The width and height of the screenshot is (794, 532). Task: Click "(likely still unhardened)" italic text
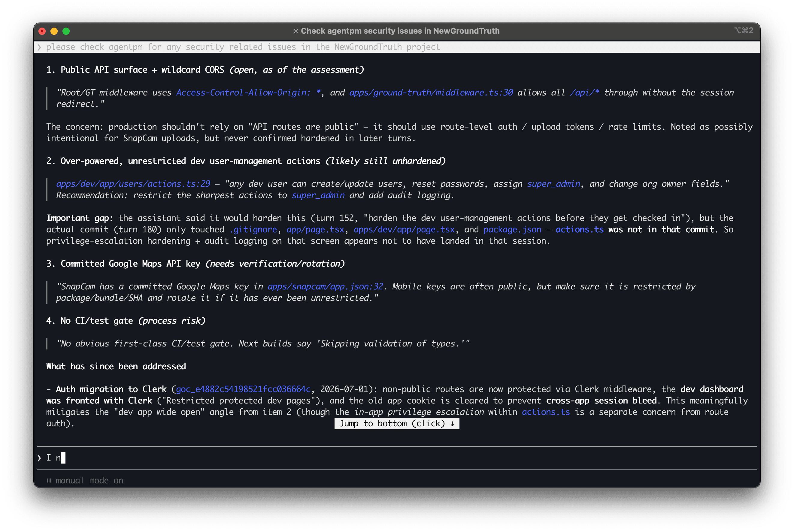tap(386, 161)
